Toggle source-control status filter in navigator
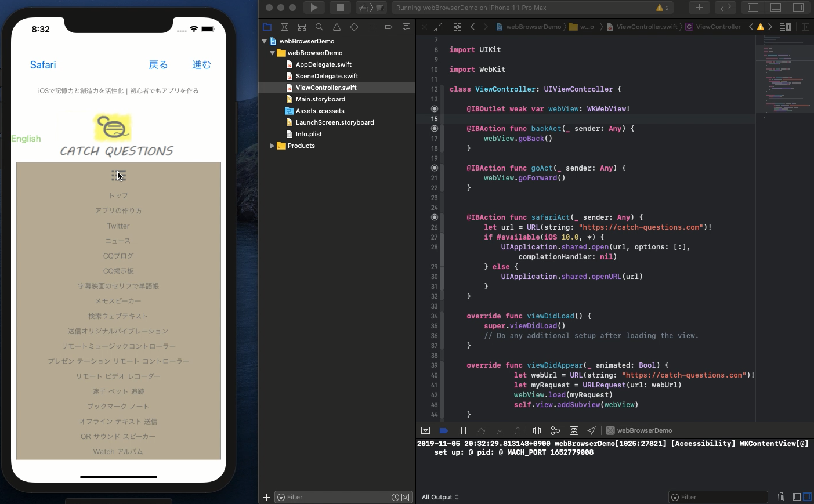The width and height of the screenshot is (814, 504). pyautogui.click(x=406, y=497)
